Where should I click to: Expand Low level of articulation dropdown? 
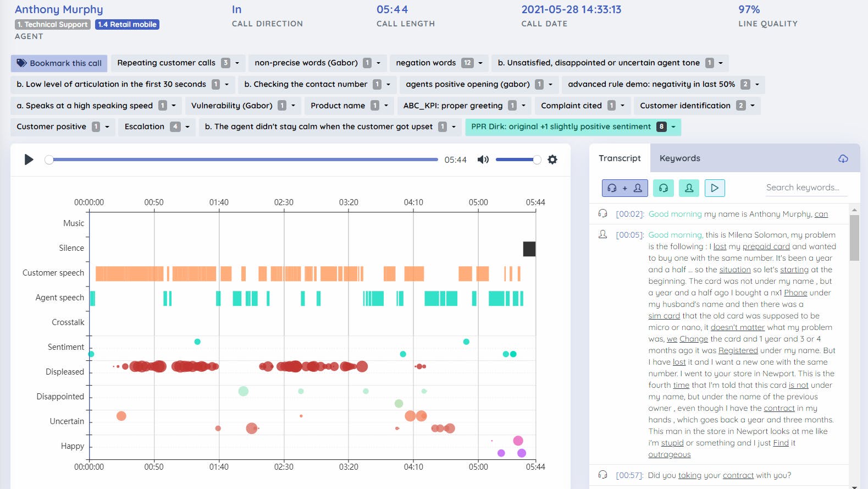tap(227, 85)
